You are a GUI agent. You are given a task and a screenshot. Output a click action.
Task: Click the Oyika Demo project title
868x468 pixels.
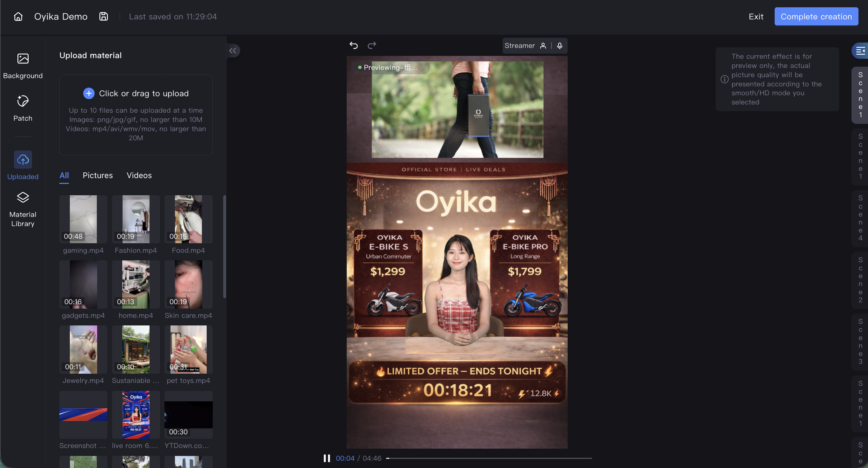[61, 17]
